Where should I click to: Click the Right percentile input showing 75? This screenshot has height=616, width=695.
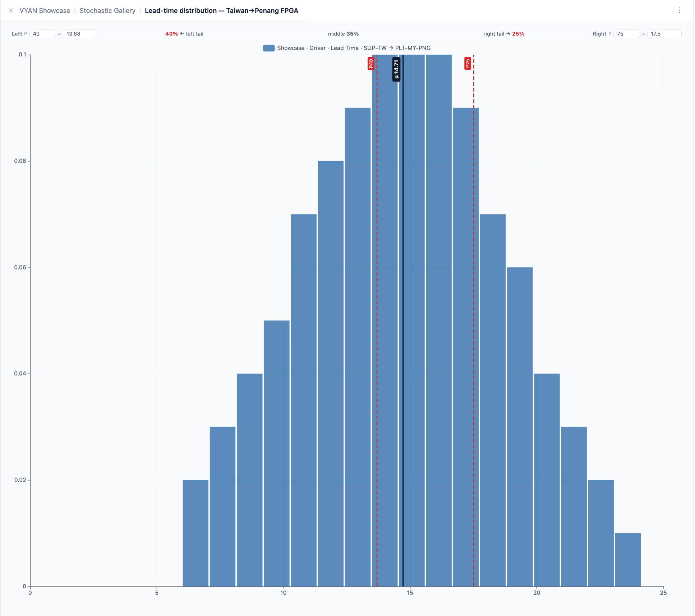point(626,34)
